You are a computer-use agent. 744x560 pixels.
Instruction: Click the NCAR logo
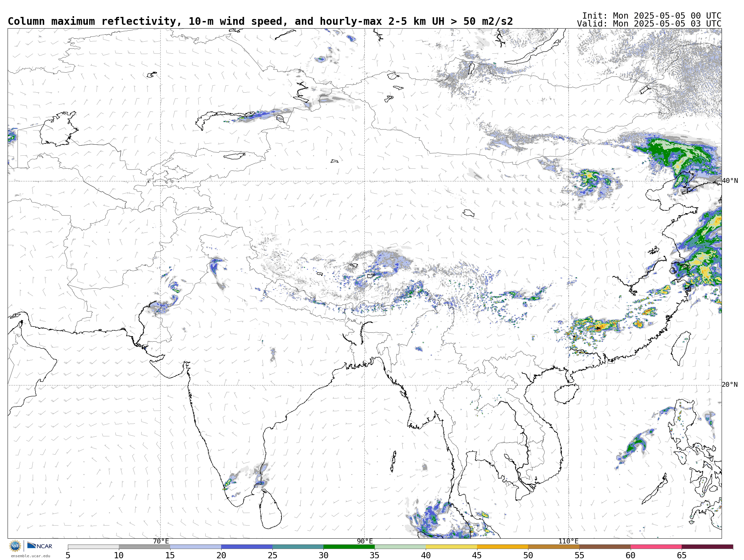coord(40,546)
